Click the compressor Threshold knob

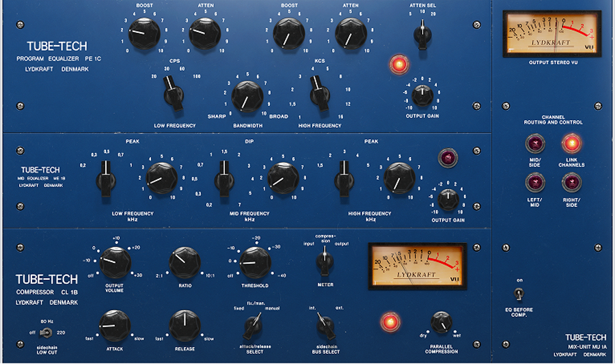click(255, 262)
